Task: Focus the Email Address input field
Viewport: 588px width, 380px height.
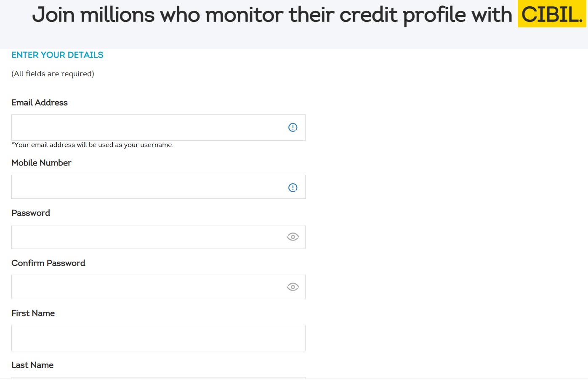Action: [x=147, y=127]
